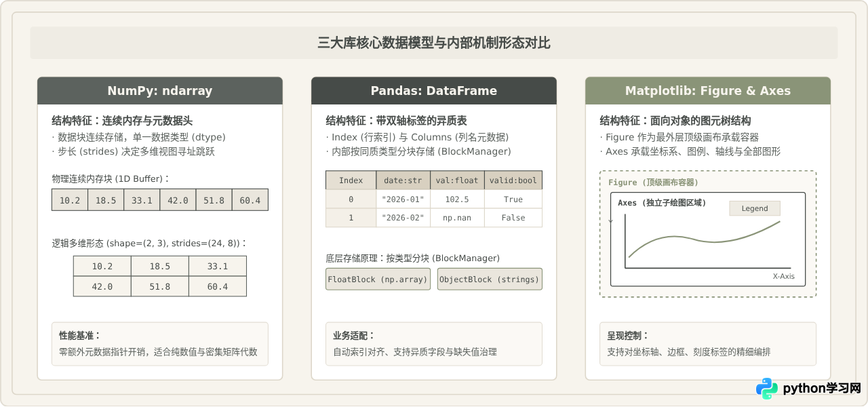Click cell "2026-02" in DataFrame table

click(403, 218)
